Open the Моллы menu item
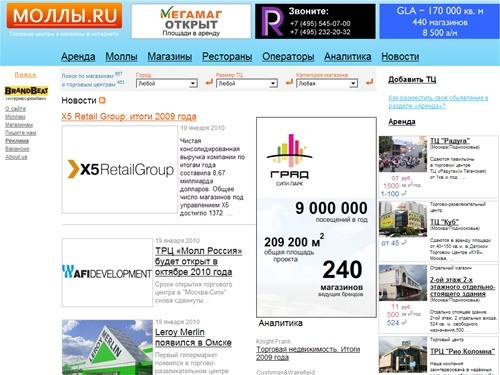 coord(121,57)
